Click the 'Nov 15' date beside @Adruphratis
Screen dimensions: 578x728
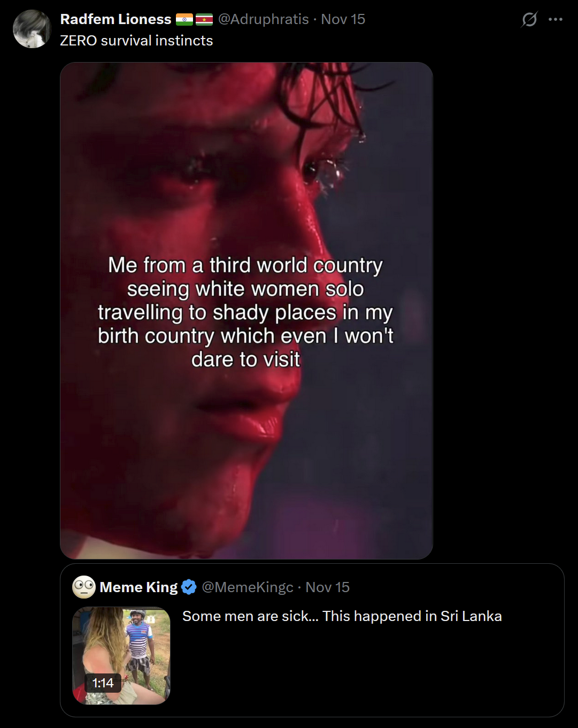(343, 20)
